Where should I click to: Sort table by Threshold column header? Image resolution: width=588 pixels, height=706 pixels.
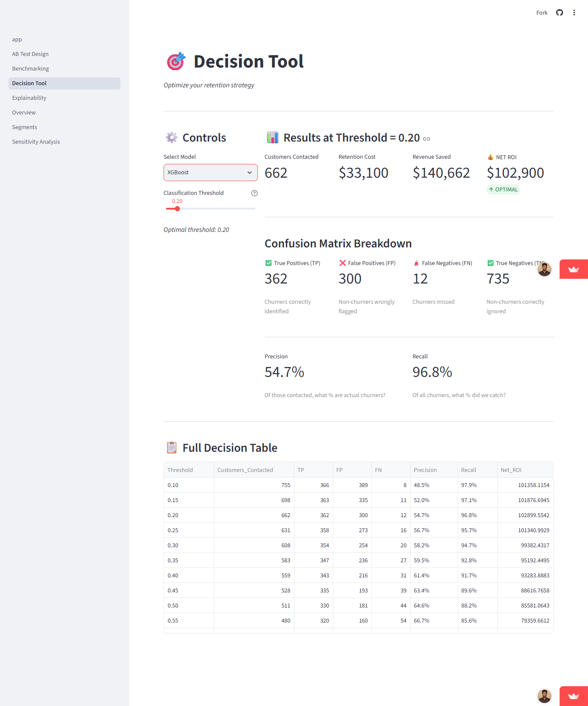point(189,470)
